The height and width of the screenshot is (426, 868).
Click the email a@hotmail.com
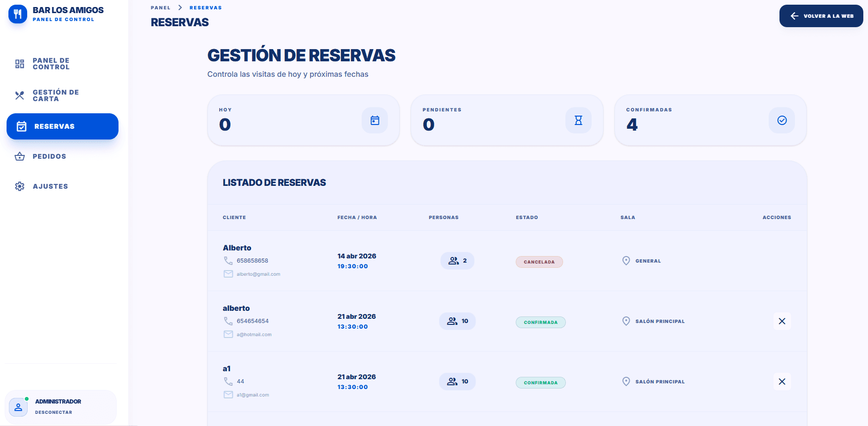(254, 335)
